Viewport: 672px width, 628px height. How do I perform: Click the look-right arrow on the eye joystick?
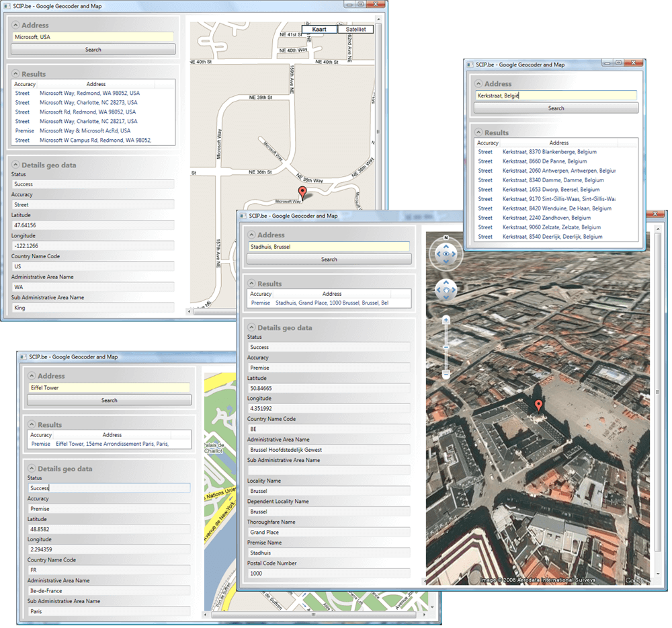pyautogui.click(x=454, y=254)
